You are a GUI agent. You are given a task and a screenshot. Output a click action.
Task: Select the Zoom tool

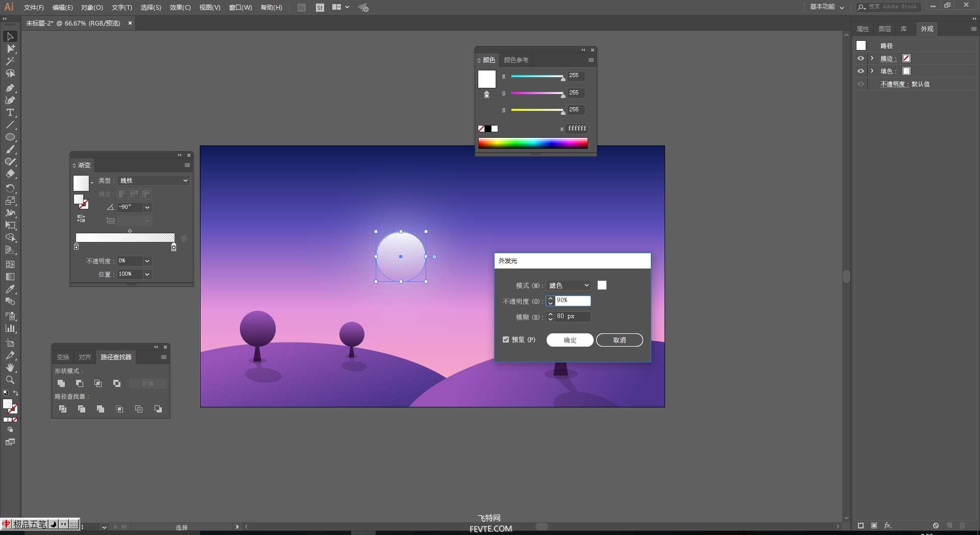pos(10,380)
